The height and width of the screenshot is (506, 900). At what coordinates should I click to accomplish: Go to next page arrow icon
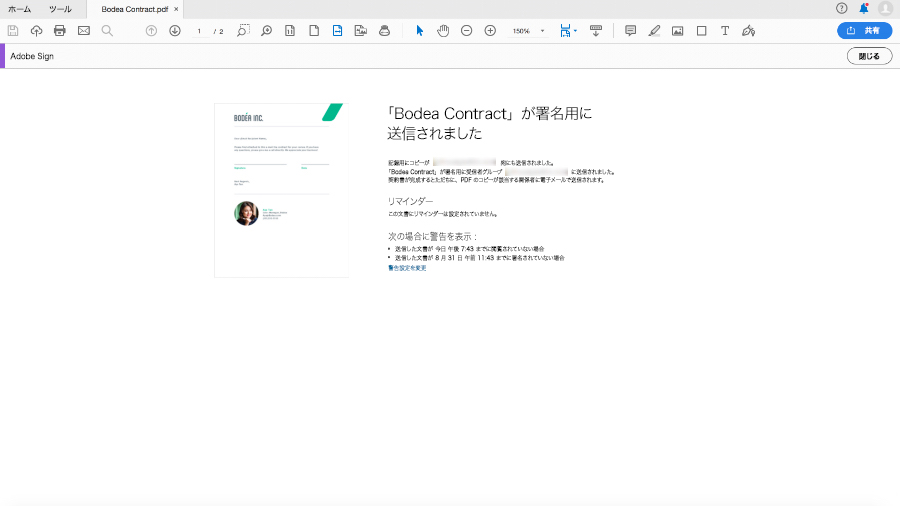click(x=175, y=31)
